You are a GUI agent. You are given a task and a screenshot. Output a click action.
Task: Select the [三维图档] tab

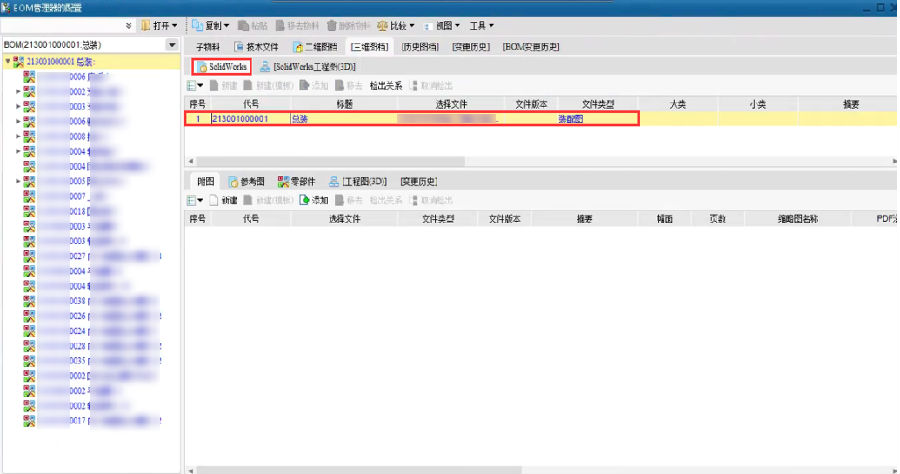point(369,47)
